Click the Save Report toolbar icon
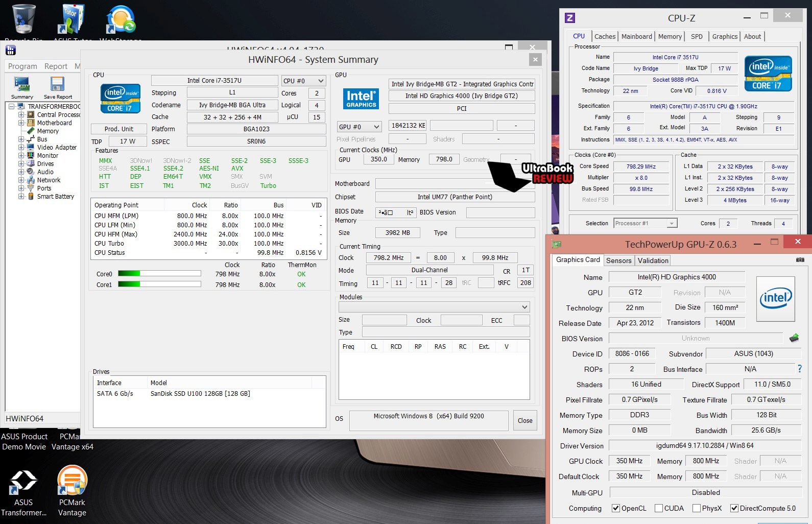812x524 pixels. (x=58, y=87)
